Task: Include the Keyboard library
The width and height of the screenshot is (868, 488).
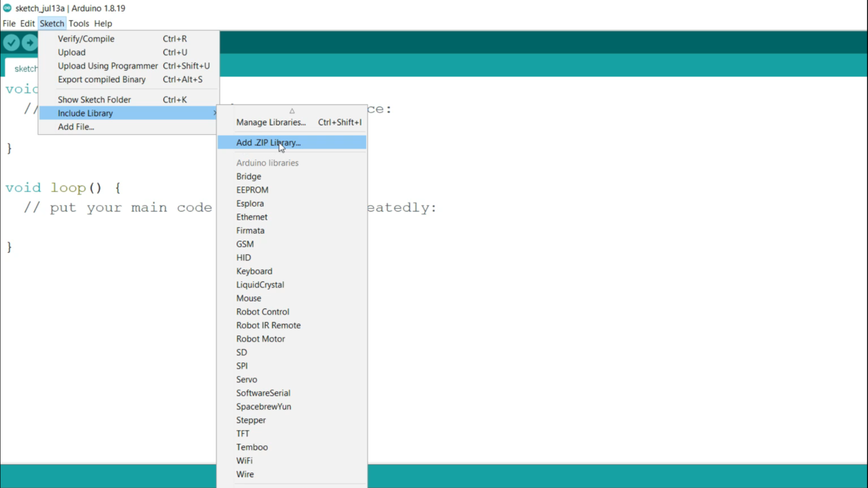Action: pos(292,271)
